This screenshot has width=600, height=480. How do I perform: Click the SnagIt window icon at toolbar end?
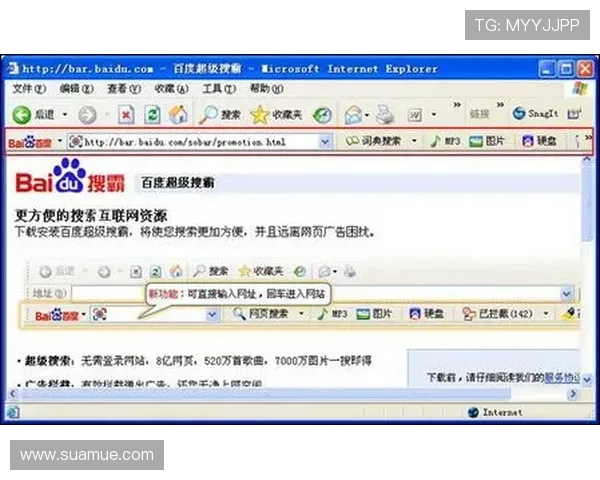point(574,114)
